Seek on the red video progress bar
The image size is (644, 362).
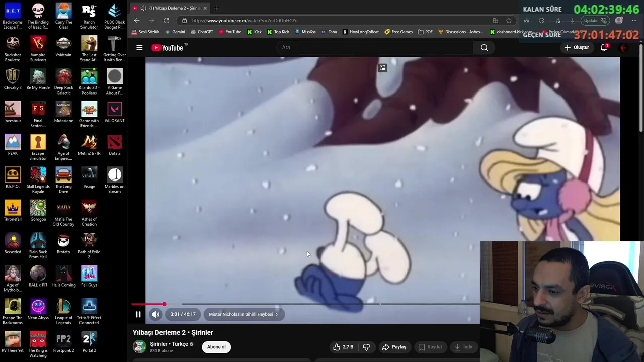click(148, 304)
